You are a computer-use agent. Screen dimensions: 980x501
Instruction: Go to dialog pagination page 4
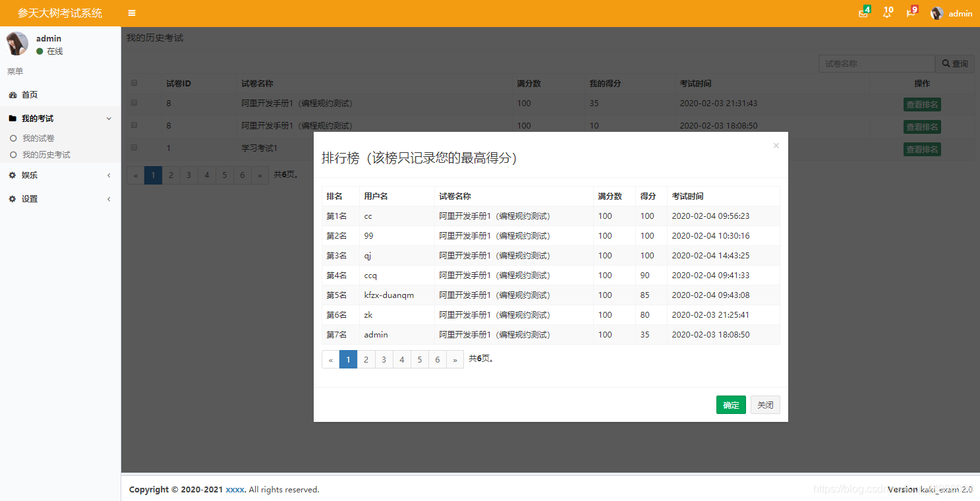[x=402, y=359]
